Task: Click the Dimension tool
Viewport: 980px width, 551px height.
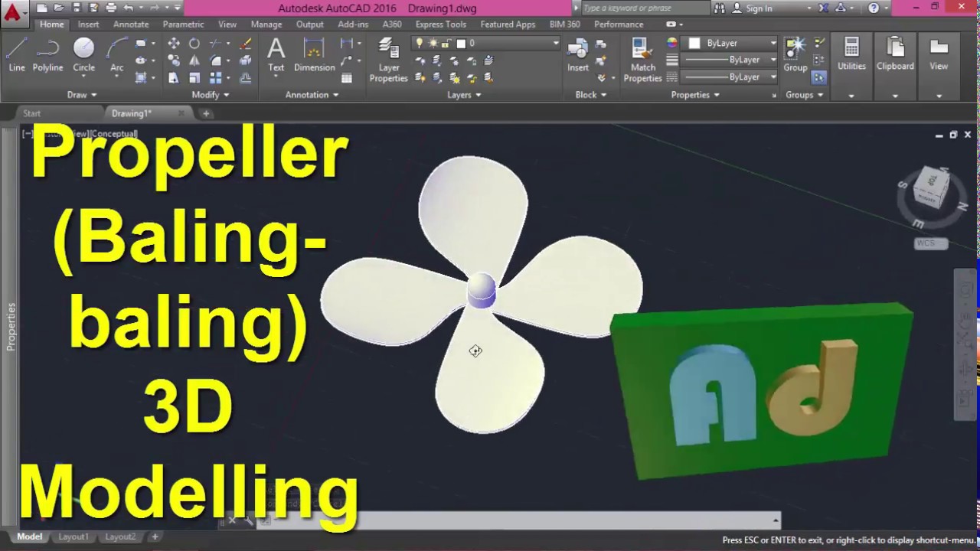Action: click(314, 54)
